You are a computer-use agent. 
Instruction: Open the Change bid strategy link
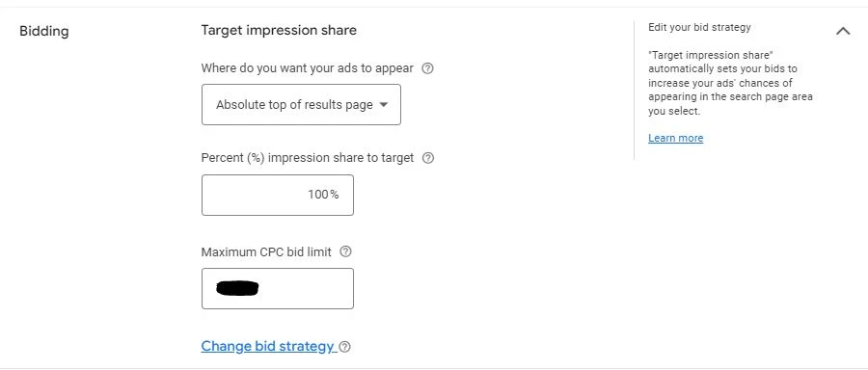pyautogui.click(x=268, y=346)
